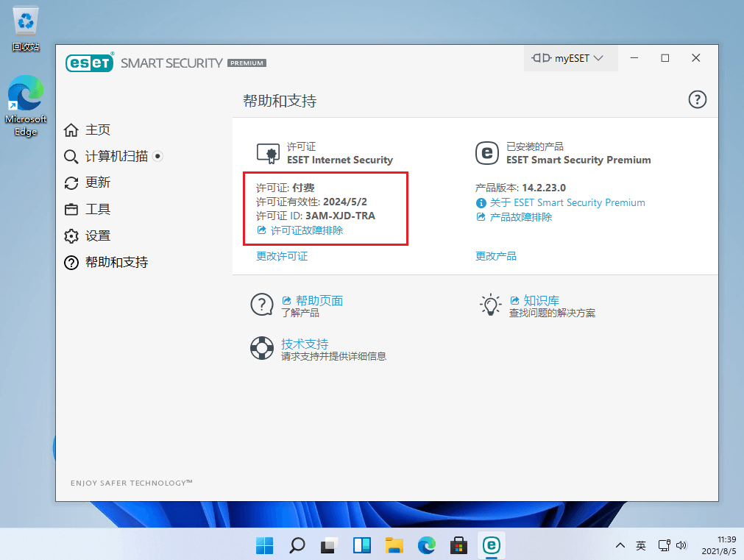Click the gear settings icon in sidebar
Image resolution: width=744 pixels, height=560 pixels.
click(x=71, y=236)
